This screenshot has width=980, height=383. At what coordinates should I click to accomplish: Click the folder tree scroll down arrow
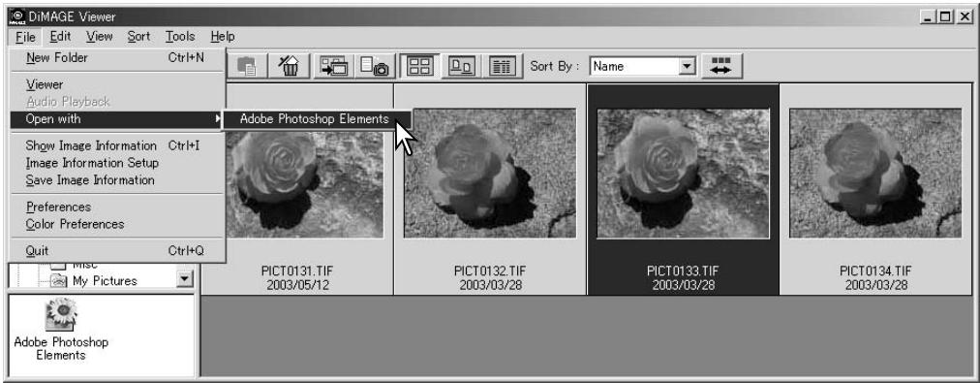coord(184,280)
